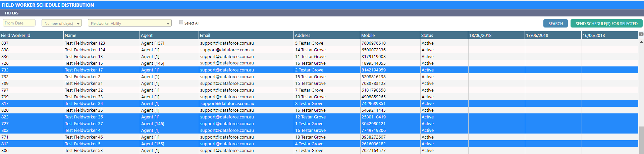Click the Test Fieldworker 5 row
This screenshot has height=154, width=644.
click(x=319, y=144)
